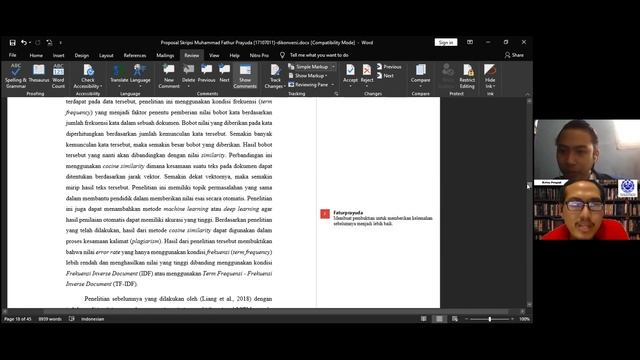Viewport: 640px width, 360px height.
Task: Expand the Hide Ink dropdown arrow
Action: [x=493, y=87]
